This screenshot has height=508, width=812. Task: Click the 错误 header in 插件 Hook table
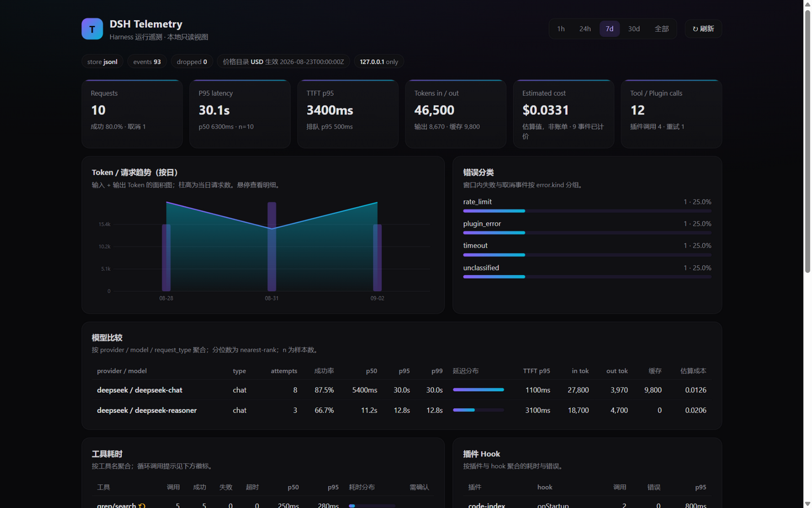pyautogui.click(x=654, y=487)
